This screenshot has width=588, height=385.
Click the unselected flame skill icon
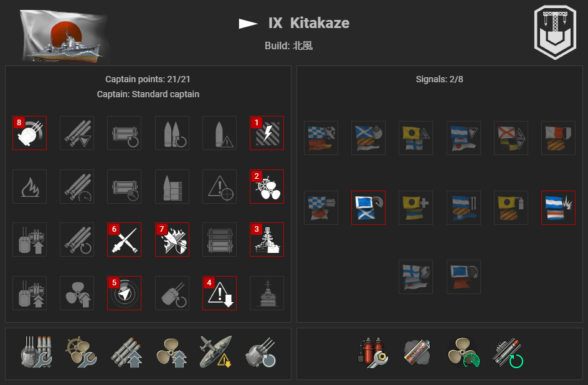coord(30,187)
